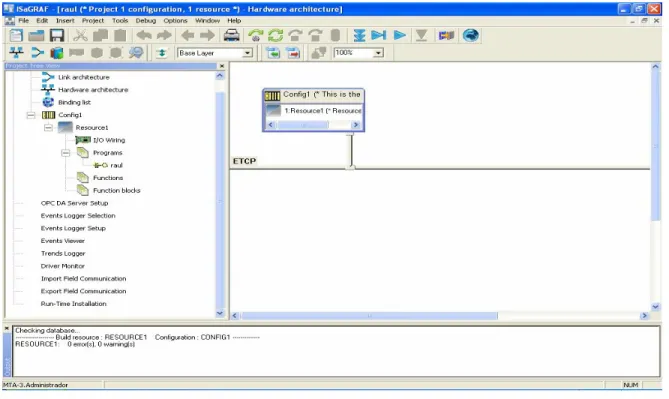This screenshot has width=669, height=399.
Task: Select the raul program tree item
Action: [x=116, y=166]
